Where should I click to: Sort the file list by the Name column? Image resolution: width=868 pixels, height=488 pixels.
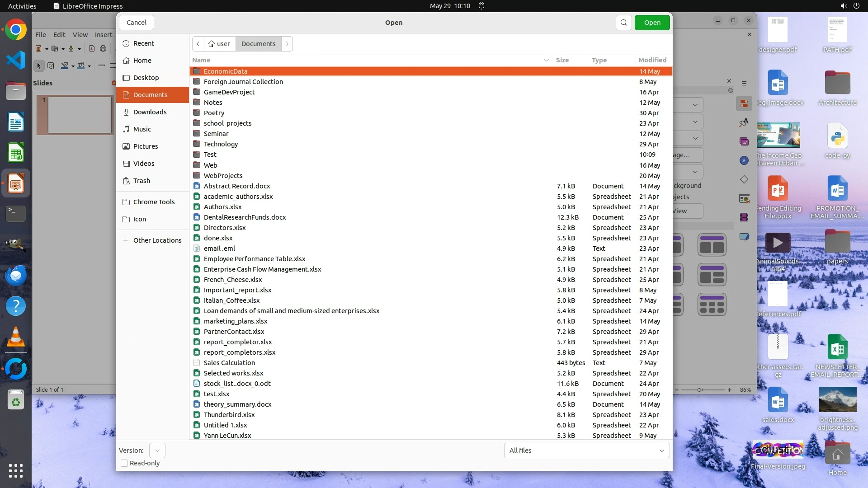(x=201, y=60)
